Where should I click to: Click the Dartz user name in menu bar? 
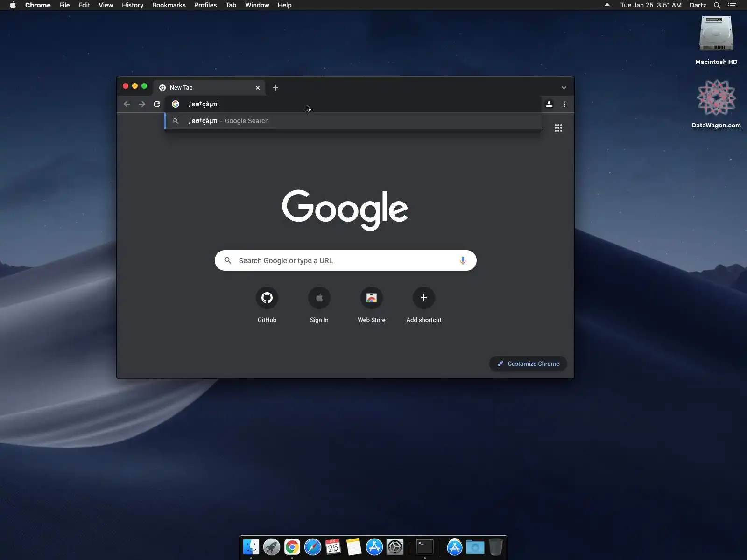pyautogui.click(x=698, y=5)
